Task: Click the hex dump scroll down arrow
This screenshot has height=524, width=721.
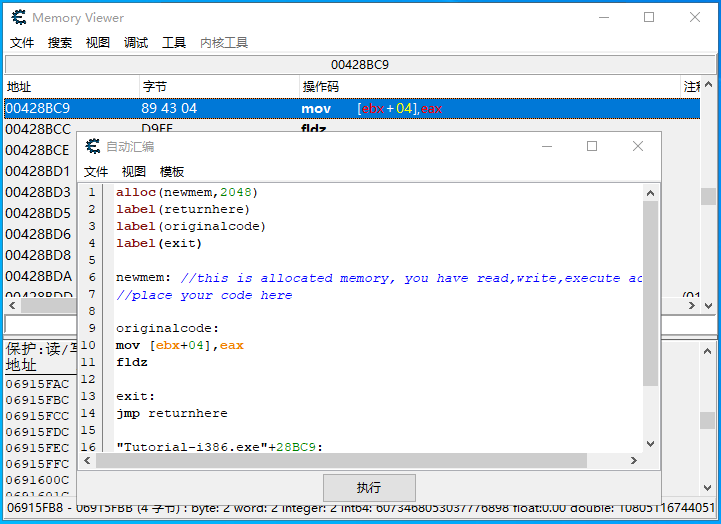Action: click(x=708, y=488)
